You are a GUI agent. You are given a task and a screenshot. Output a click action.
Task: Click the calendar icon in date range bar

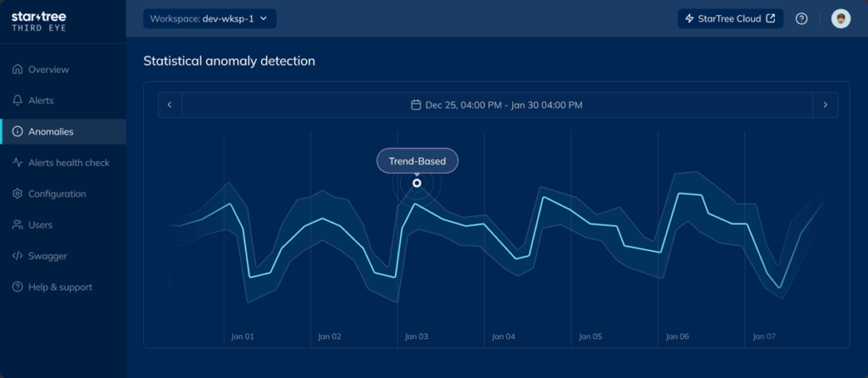click(415, 105)
